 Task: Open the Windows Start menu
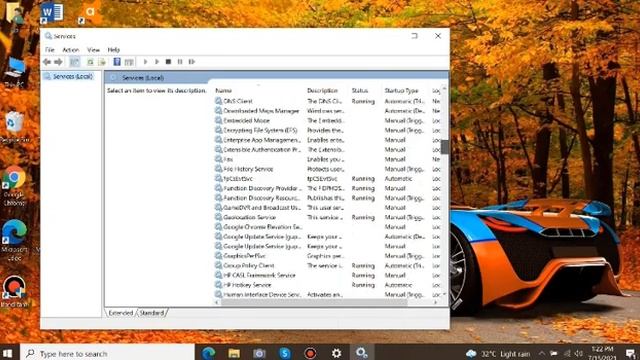click(x=7, y=353)
